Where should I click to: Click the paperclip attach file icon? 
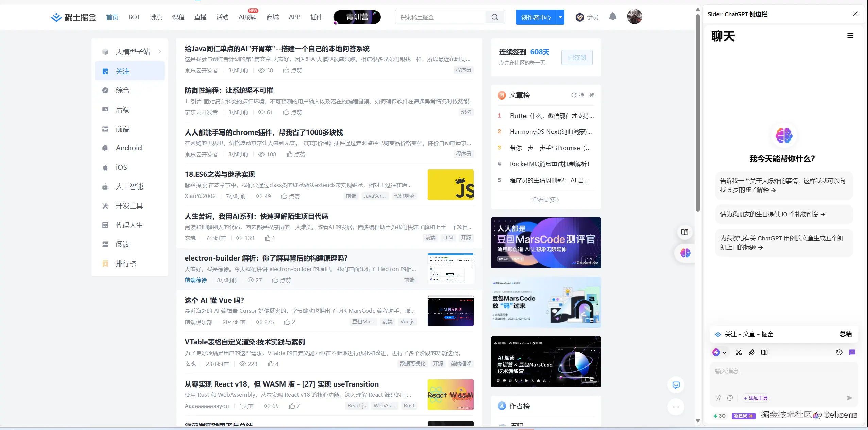751,352
